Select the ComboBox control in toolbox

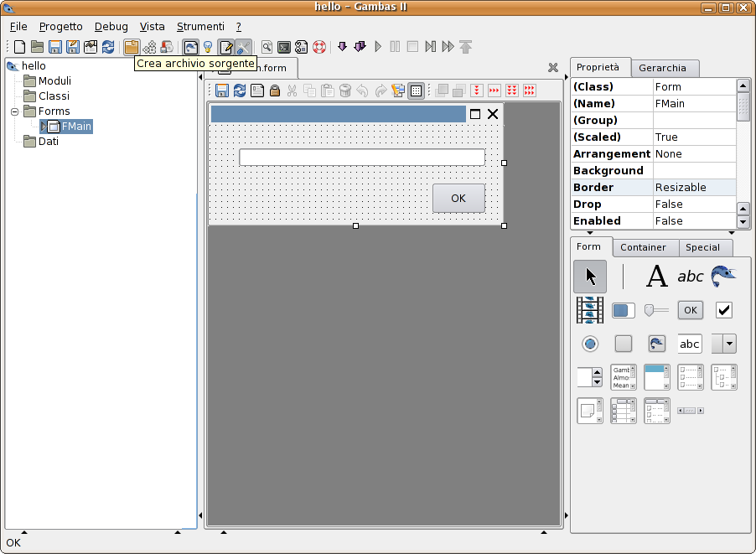click(x=724, y=344)
